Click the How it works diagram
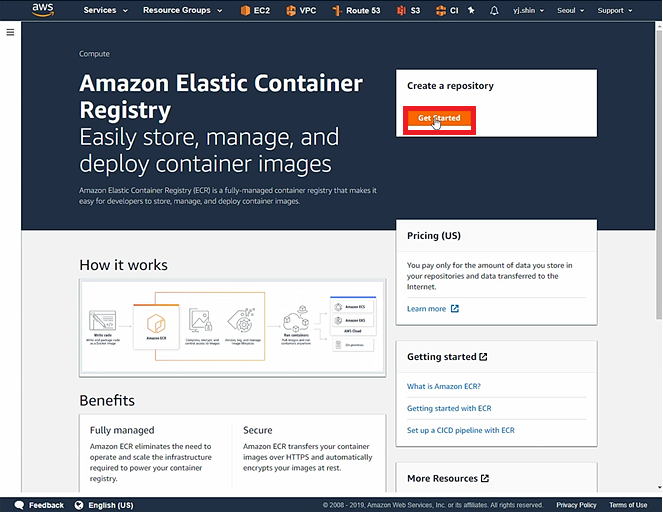The height and width of the screenshot is (513, 663). 233,328
